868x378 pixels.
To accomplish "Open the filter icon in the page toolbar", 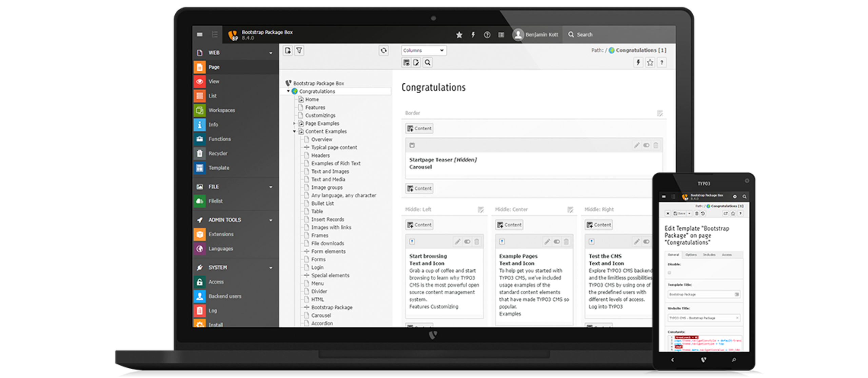I will coord(299,50).
